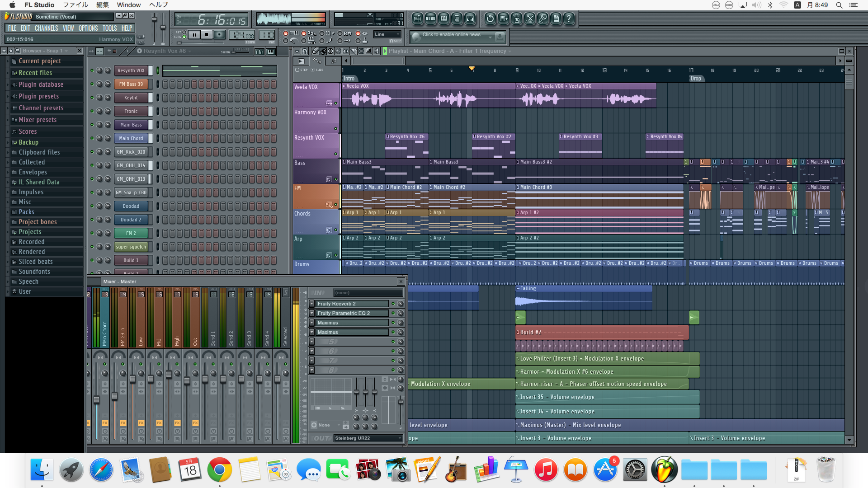Pause playback with the pause button

[x=194, y=35]
